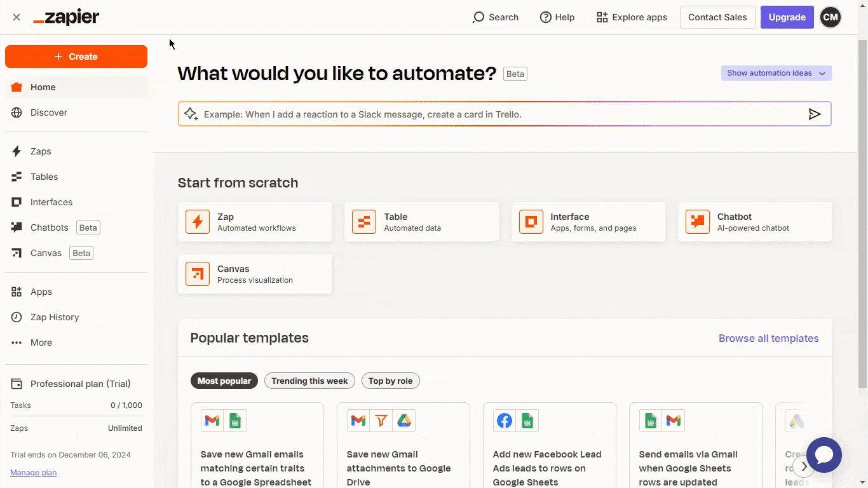Select the Most popular tab

(224, 381)
